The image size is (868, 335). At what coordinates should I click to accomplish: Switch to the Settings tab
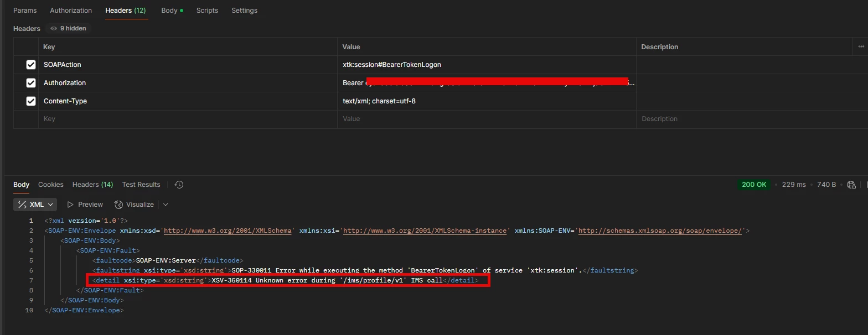pos(244,11)
